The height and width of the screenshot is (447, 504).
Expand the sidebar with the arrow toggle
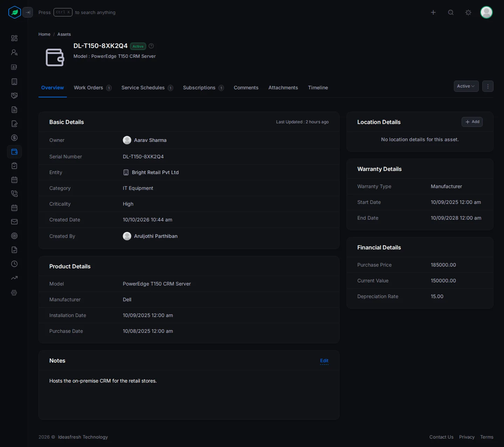(x=28, y=12)
